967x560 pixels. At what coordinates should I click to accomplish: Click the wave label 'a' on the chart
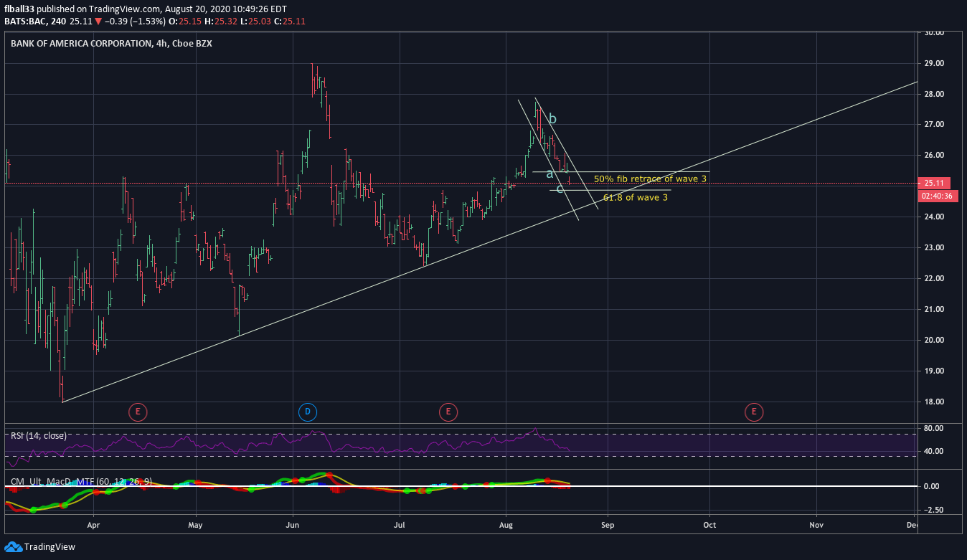tap(549, 174)
